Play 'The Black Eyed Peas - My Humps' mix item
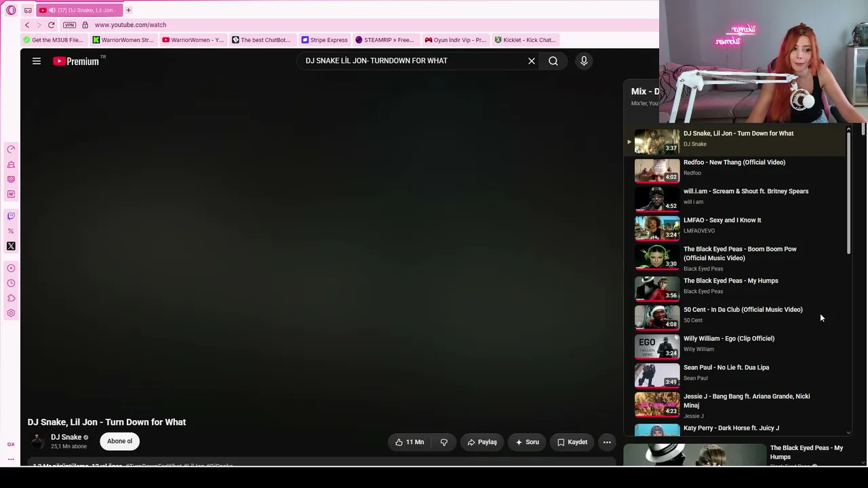Viewport: 868px width, 488px height. click(x=736, y=289)
